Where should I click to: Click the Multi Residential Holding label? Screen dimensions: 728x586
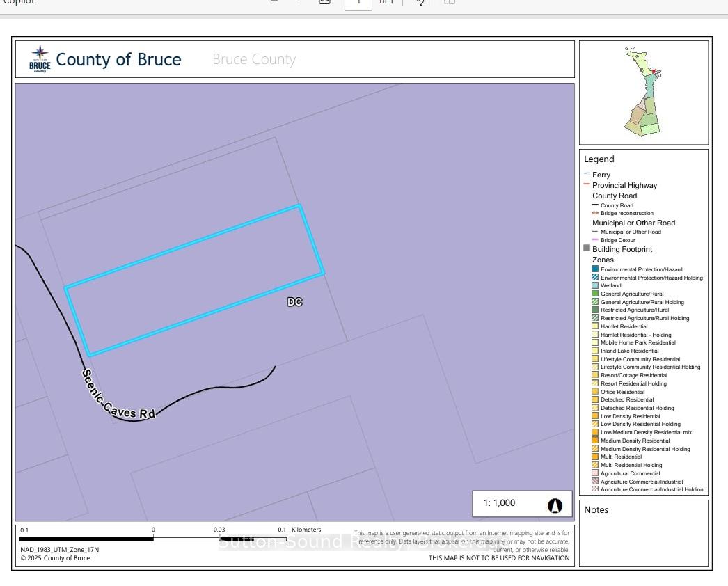click(631, 465)
